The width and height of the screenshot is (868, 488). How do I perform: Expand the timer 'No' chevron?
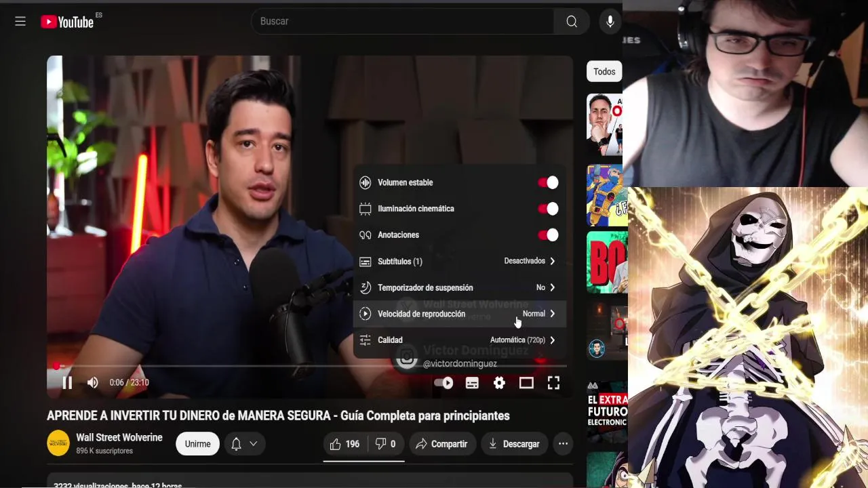(x=552, y=287)
